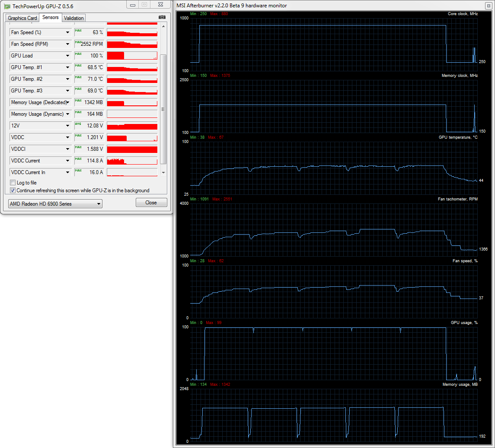The height and width of the screenshot is (448, 495).
Task: Click the "Memory usage, MB" graph label
Action: pos(460,385)
